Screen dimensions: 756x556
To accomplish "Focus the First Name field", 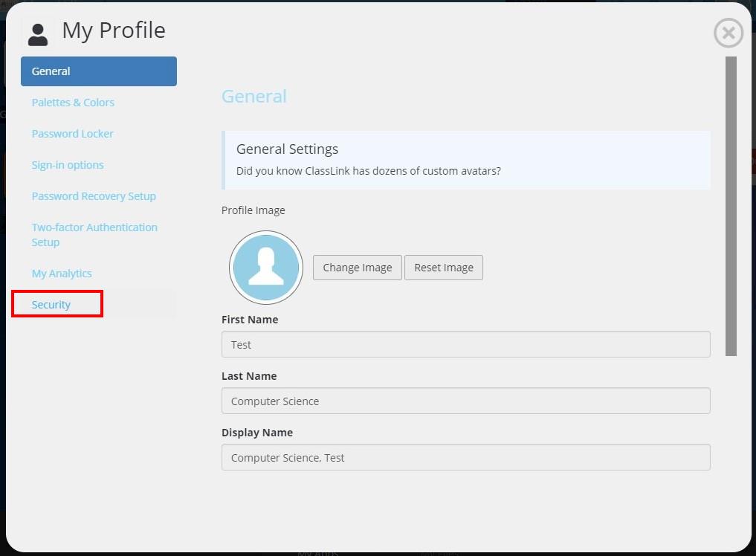I will (x=466, y=344).
